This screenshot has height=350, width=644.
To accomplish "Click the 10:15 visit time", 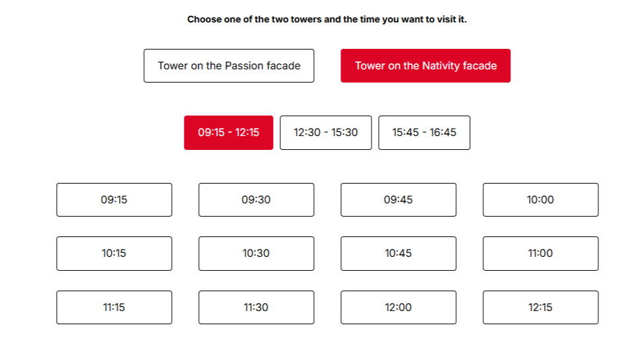I will pos(114,254).
